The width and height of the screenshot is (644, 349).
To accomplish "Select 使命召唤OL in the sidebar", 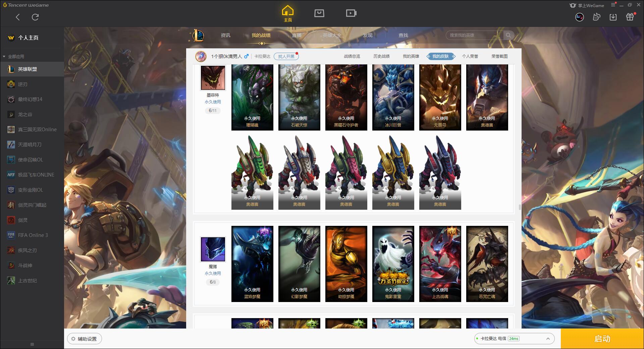I will tap(32, 160).
